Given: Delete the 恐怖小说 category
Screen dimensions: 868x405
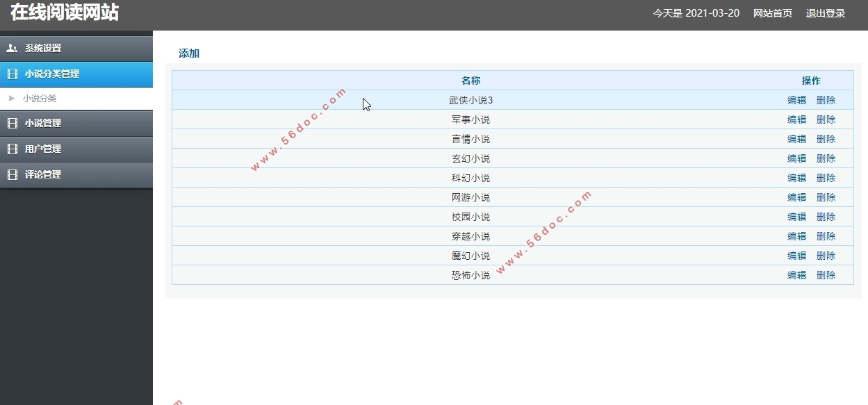Looking at the screenshot, I should [x=826, y=275].
